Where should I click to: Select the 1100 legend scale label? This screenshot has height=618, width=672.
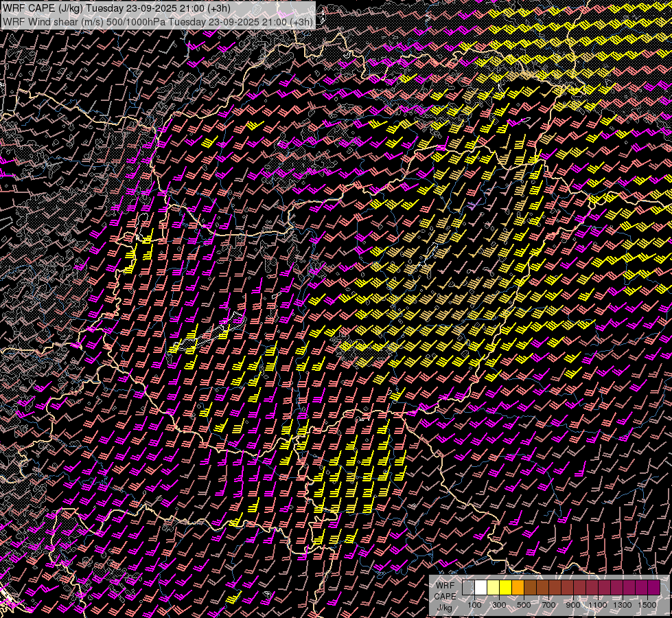tap(598, 605)
